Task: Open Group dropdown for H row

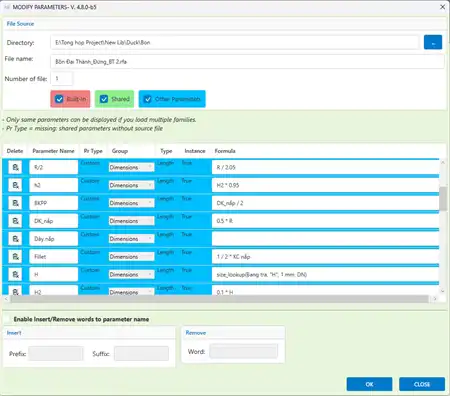Action: coord(131,274)
